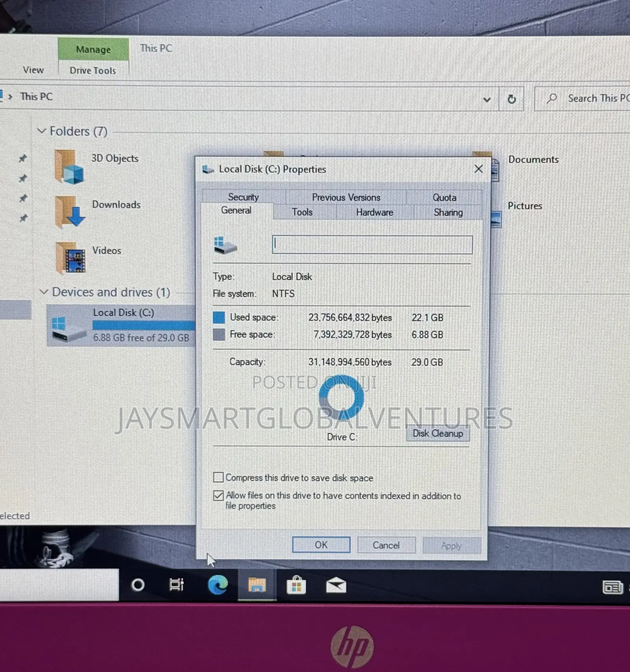Screen dimensions: 630x672
Task: Open the Mail app on taskbar
Action: pos(336,586)
